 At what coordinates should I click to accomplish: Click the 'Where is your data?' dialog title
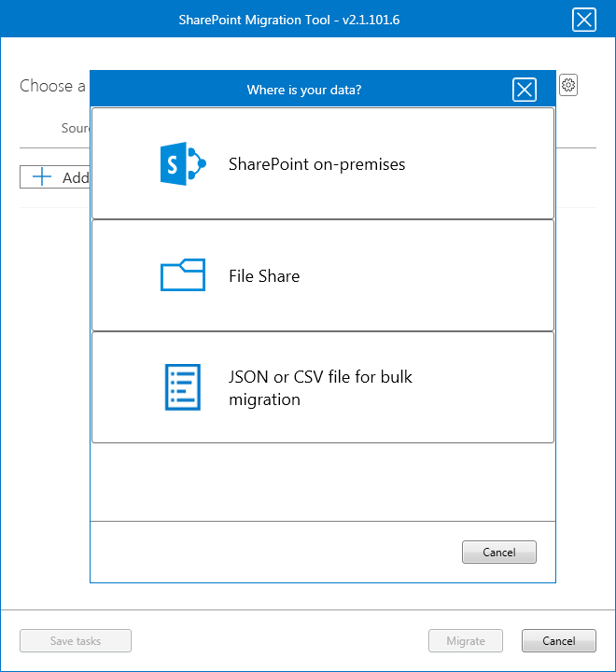coord(304,91)
